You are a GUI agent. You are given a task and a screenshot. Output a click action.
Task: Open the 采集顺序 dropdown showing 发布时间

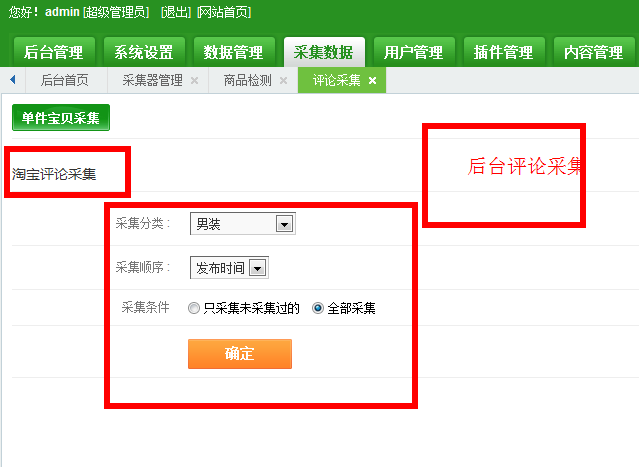pyautogui.click(x=229, y=268)
